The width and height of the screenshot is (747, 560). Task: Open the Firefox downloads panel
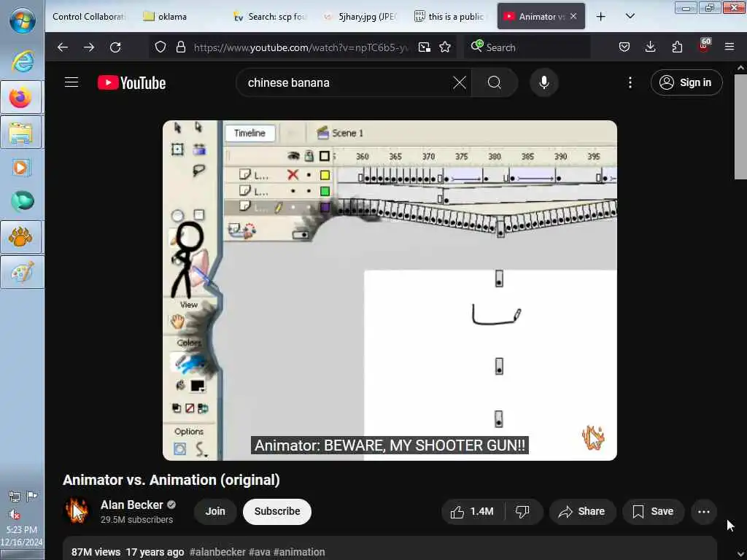[x=650, y=47]
